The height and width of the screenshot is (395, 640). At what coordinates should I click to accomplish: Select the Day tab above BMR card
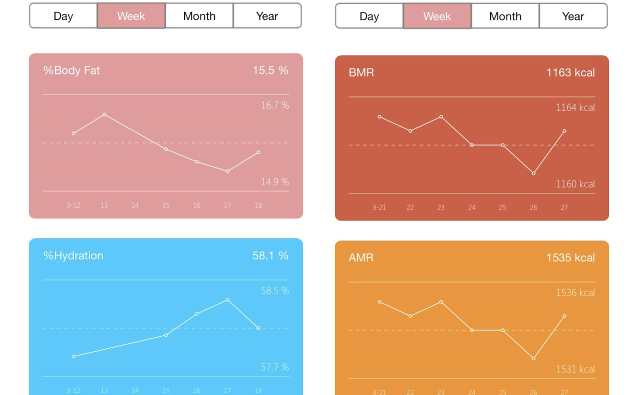coord(369,16)
